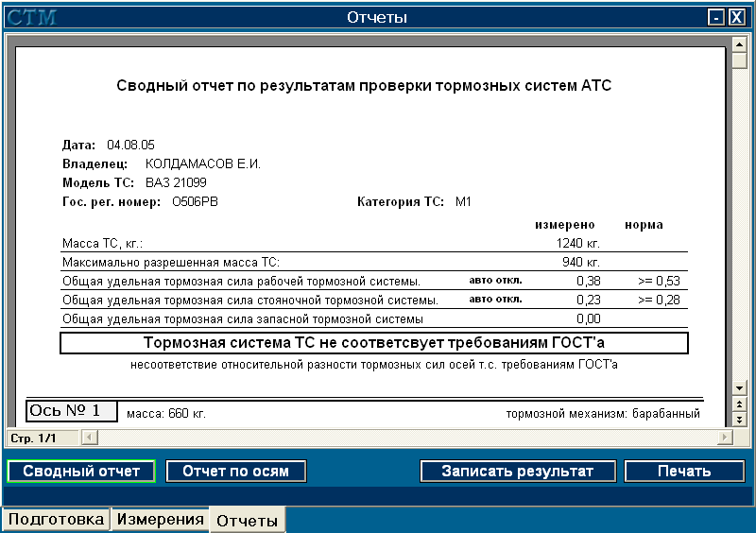Click the date value 04.08.05
This screenshot has width=756, height=533.
pos(130,145)
